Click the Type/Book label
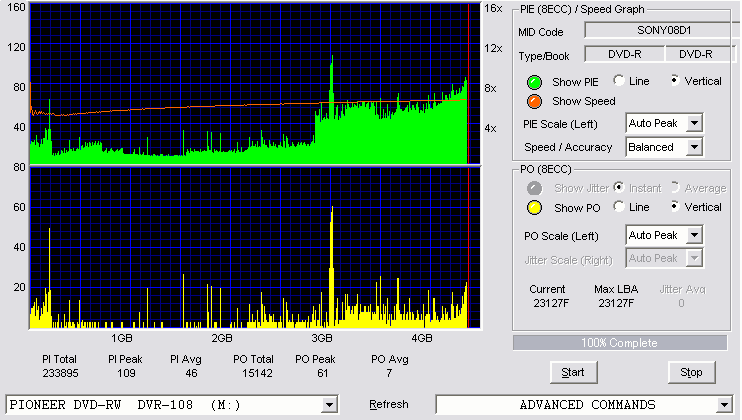Image resolution: width=742 pixels, height=420 pixels. tap(544, 56)
